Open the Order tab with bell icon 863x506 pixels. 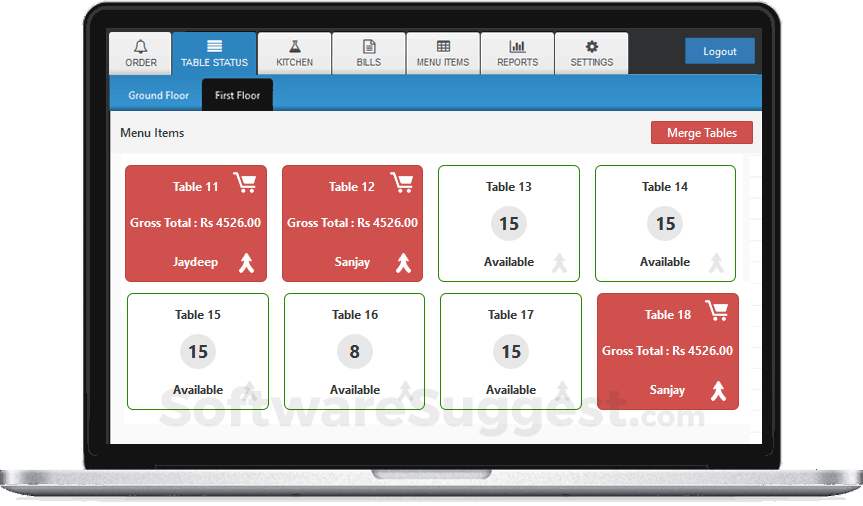coord(141,53)
